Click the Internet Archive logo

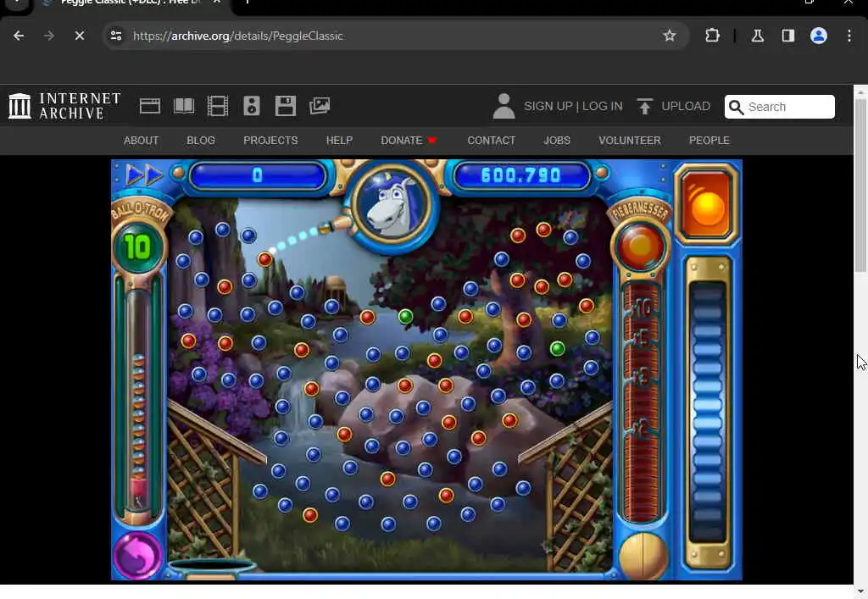(x=64, y=106)
